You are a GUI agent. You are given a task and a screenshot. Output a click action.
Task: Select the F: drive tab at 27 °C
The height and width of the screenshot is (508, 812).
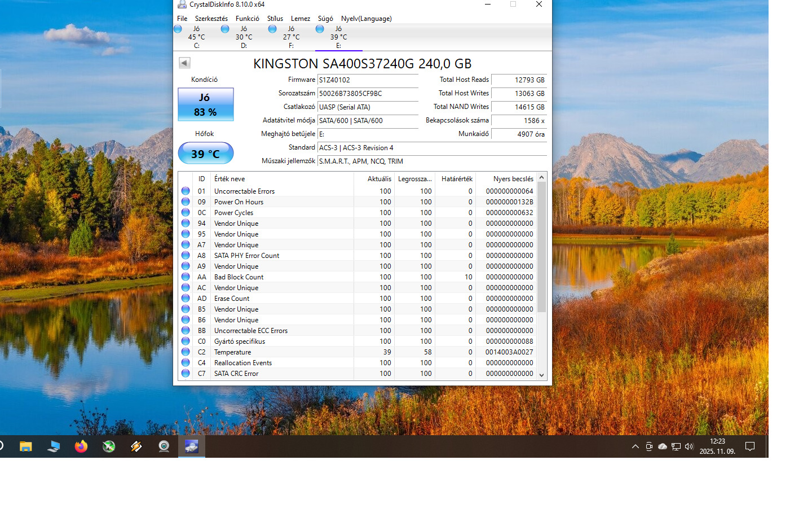pyautogui.click(x=291, y=37)
